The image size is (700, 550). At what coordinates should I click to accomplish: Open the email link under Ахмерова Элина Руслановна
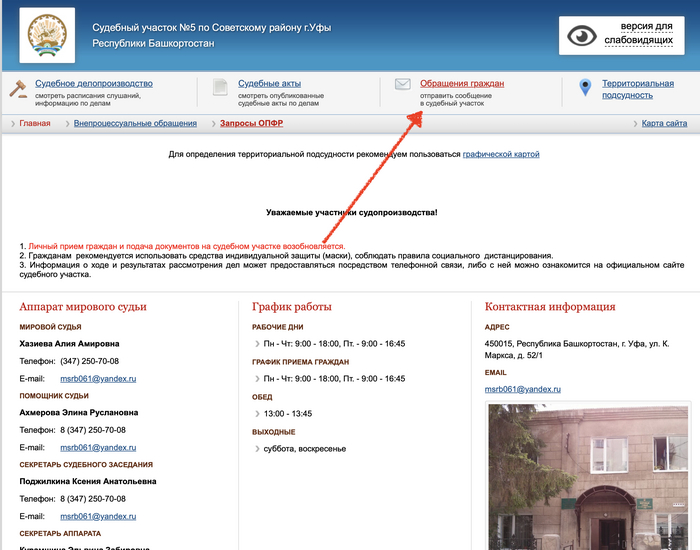tap(98, 447)
